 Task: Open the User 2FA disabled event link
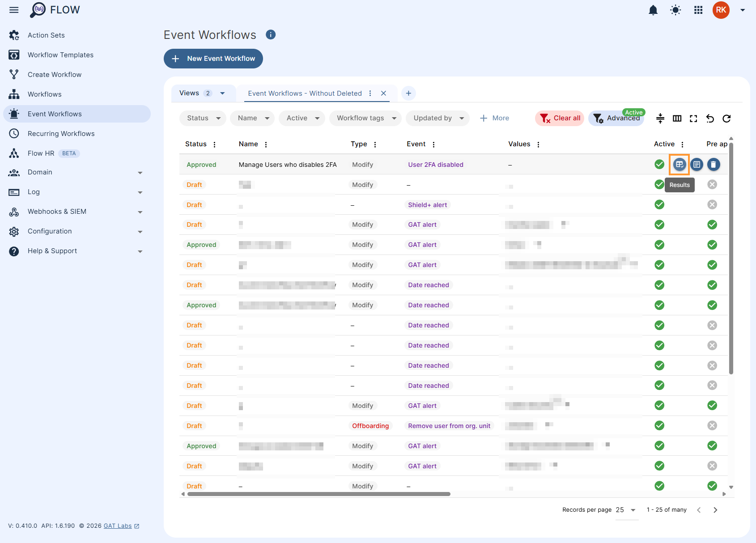pos(435,164)
